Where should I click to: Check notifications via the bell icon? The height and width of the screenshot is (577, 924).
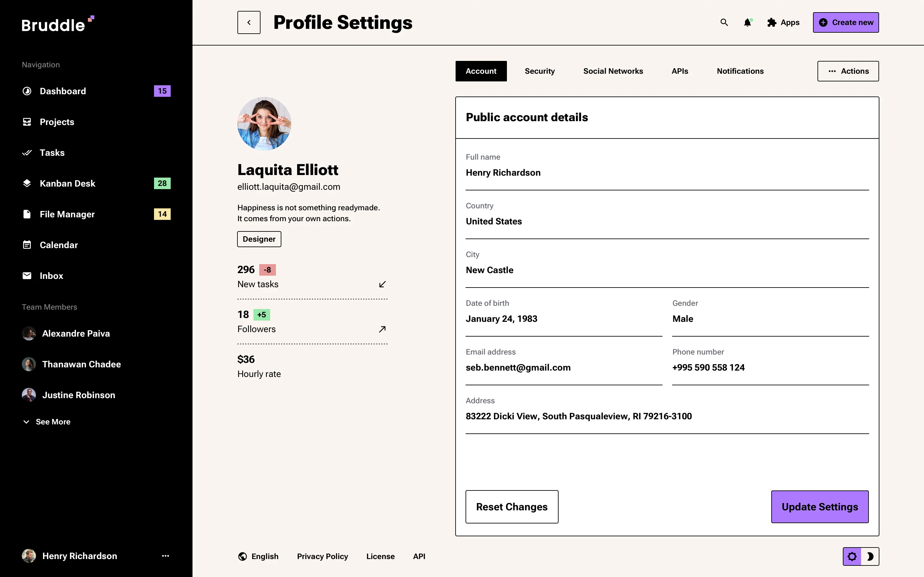[747, 22]
